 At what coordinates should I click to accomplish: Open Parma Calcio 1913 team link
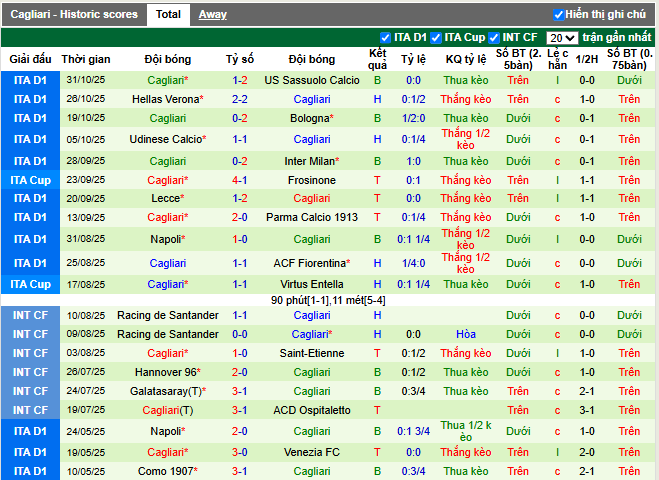[312, 217]
